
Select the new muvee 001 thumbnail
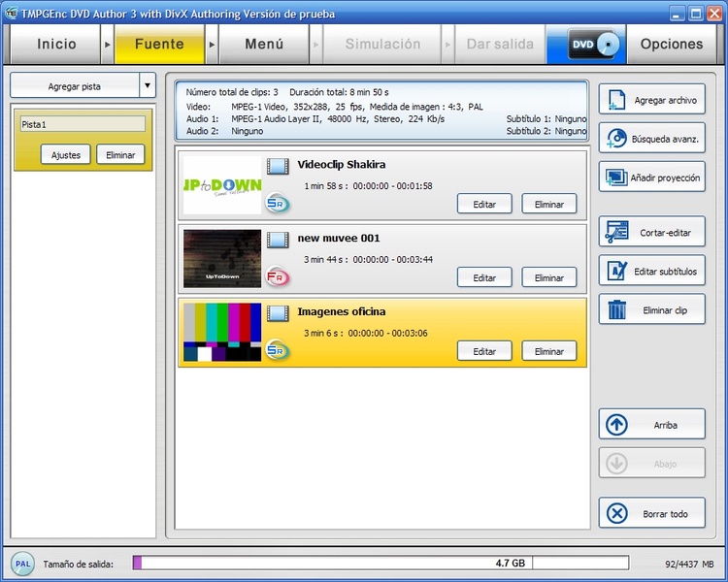point(222,259)
